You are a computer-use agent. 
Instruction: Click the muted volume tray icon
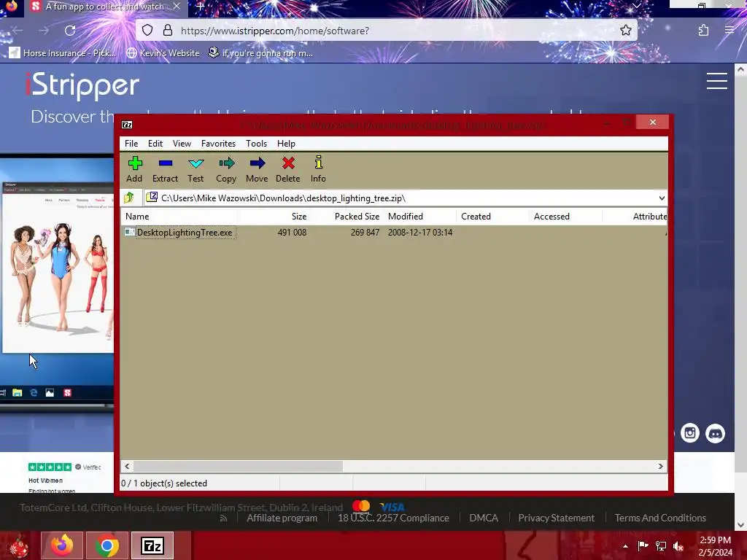click(x=678, y=546)
